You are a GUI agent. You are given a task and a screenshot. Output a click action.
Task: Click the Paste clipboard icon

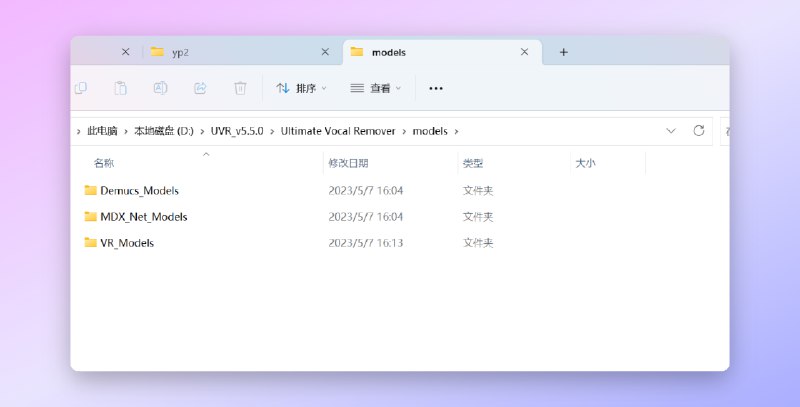(x=120, y=88)
